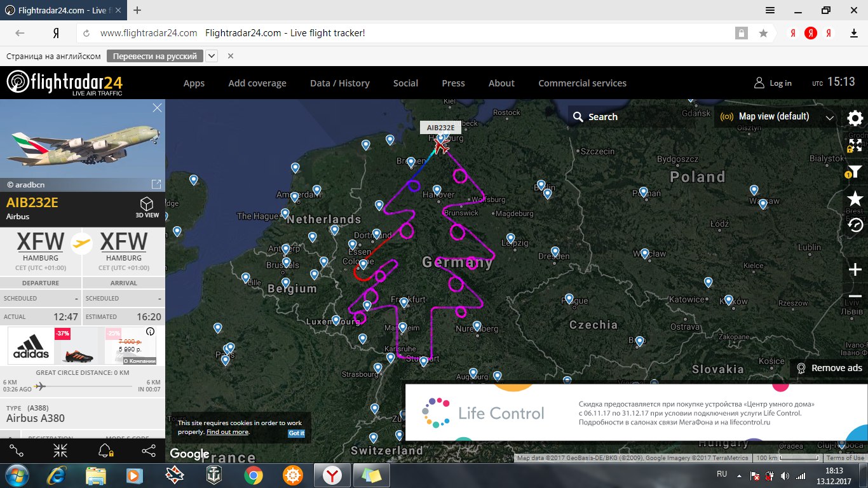Open Commercial services menu

click(583, 83)
